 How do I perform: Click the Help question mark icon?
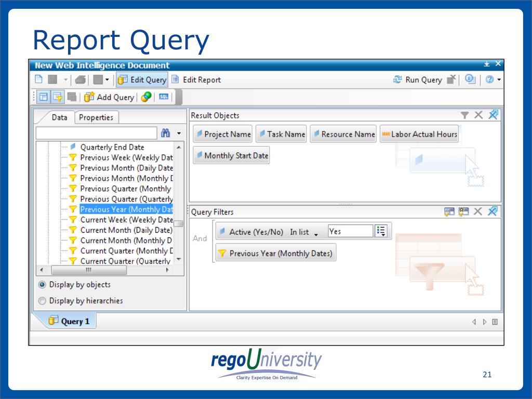tap(489, 79)
